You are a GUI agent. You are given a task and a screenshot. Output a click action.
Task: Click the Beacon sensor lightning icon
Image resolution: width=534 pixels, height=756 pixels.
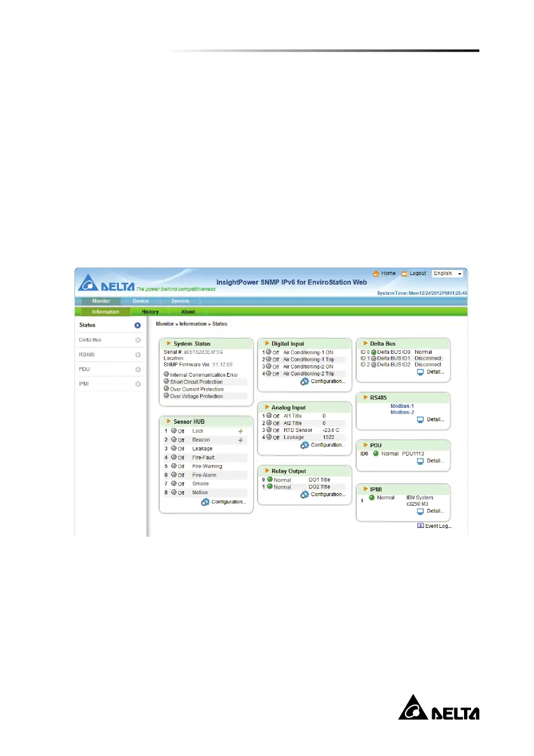(240, 440)
